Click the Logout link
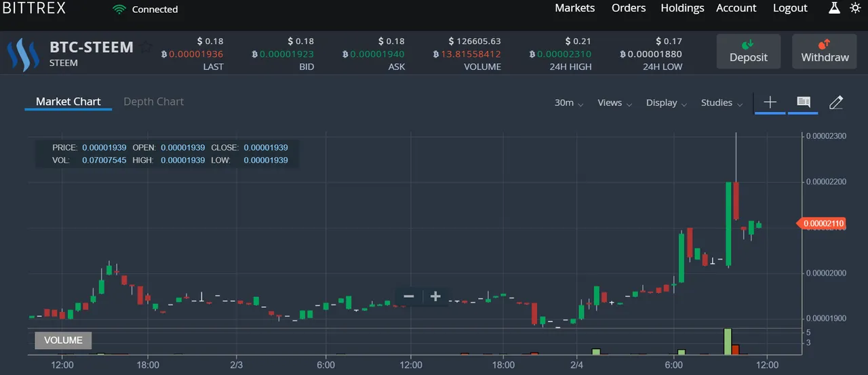Screen dimensions: 868x375 pos(790,8)
